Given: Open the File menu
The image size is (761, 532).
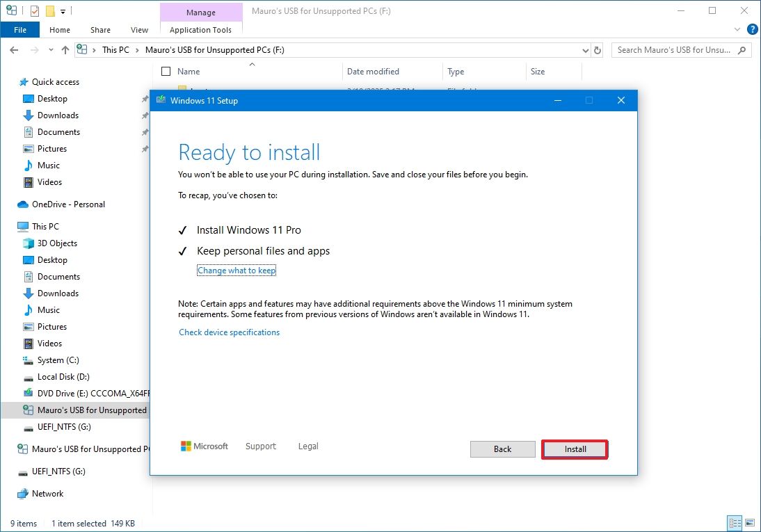Looking at the screenshot, I should pos(20,30).
